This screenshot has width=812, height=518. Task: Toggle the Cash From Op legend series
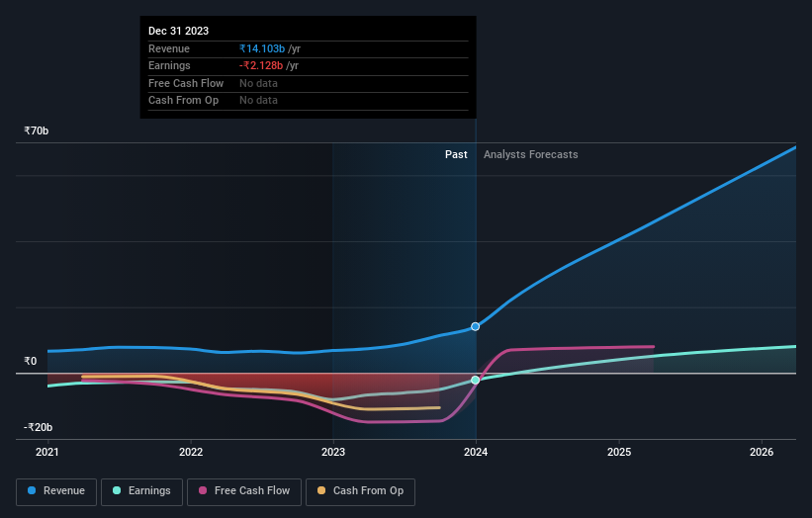tap(360, 491)
